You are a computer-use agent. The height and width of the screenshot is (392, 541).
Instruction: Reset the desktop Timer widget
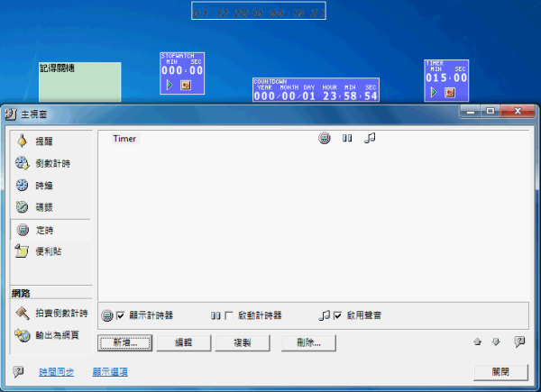[x=450, y=93]
